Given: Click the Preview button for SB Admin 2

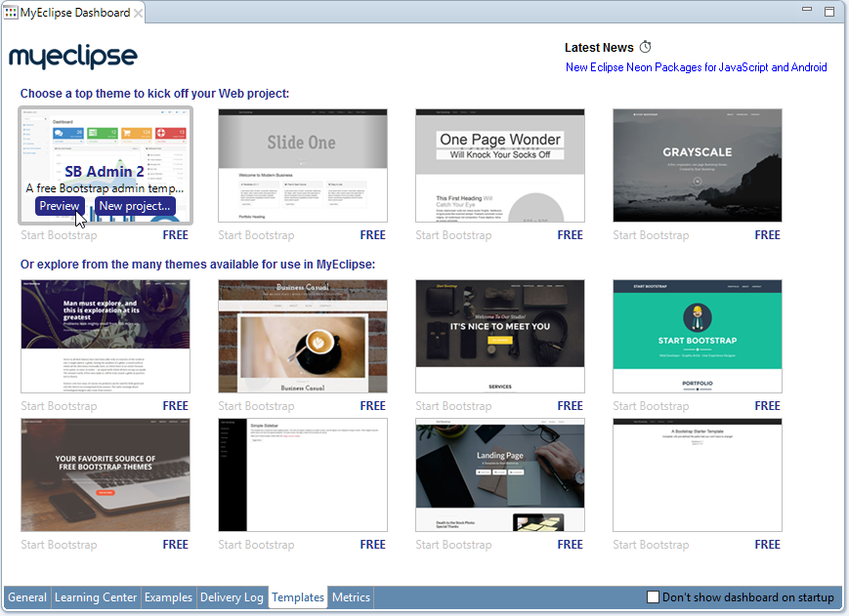Looking at the screenshot, I should tap(60, 206).
